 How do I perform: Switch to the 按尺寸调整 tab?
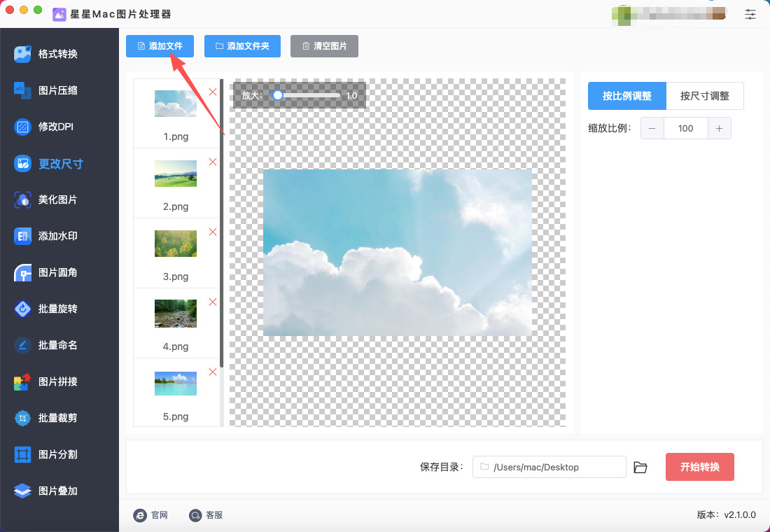705,96
